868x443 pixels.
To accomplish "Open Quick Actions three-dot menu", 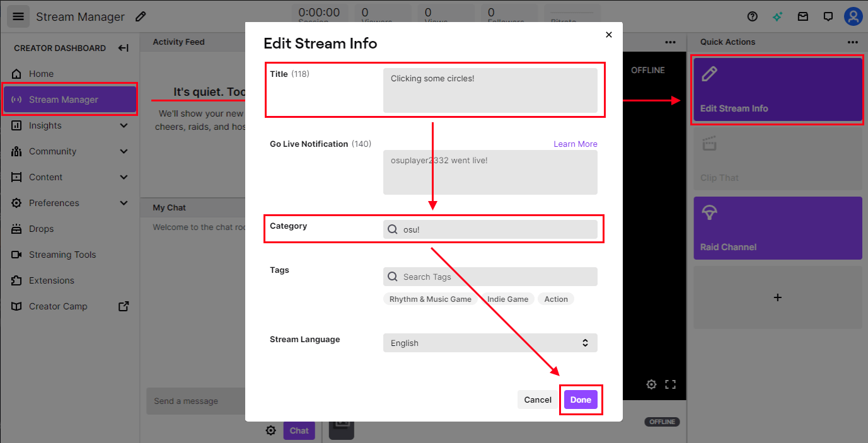I will point(853,42).
